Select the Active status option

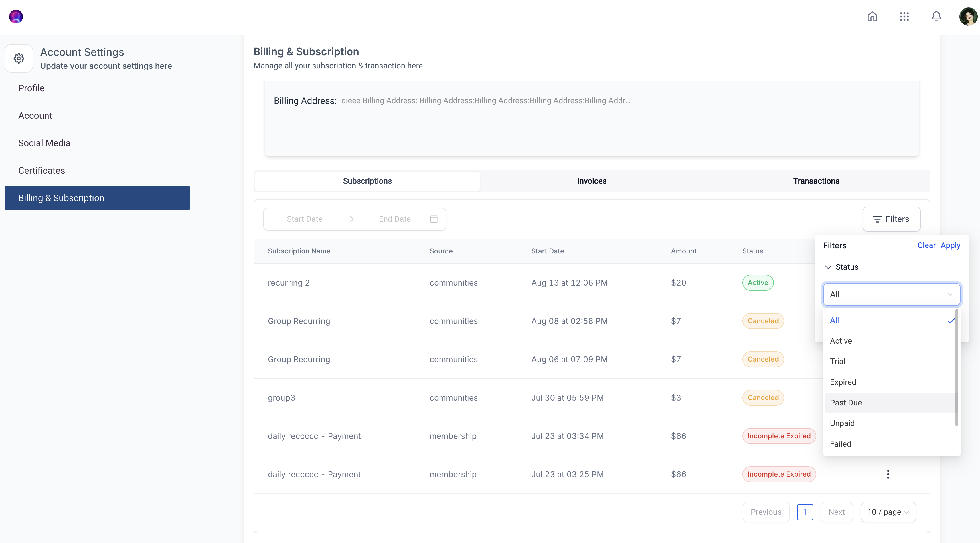pyautogui.click(x=841, y=341)
